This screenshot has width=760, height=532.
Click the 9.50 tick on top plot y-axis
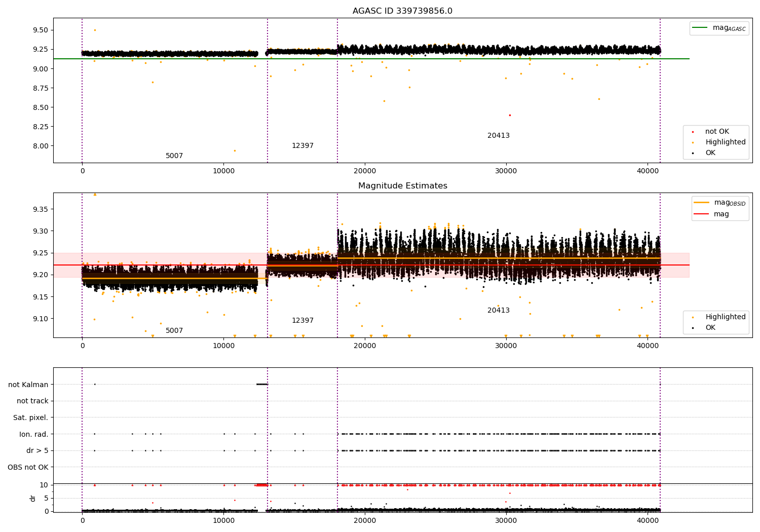40,30
